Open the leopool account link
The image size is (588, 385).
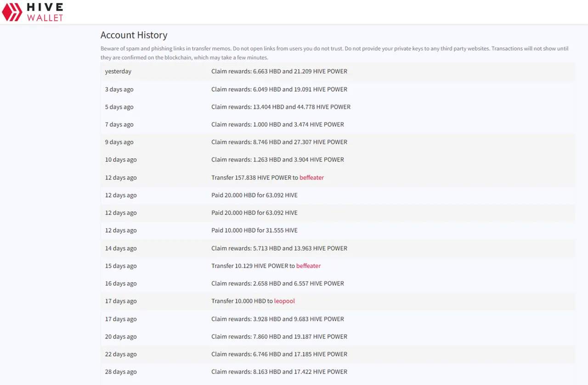coord(284,301)
